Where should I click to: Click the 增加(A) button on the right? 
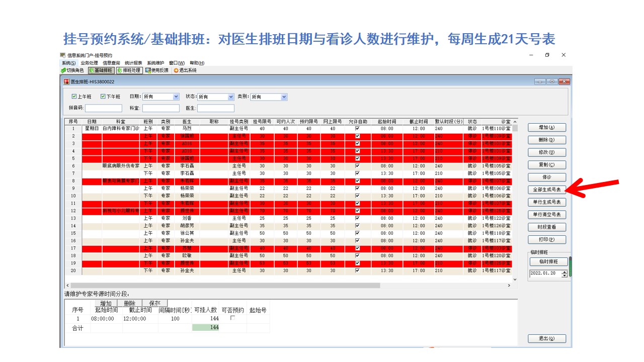pos(547,128)
